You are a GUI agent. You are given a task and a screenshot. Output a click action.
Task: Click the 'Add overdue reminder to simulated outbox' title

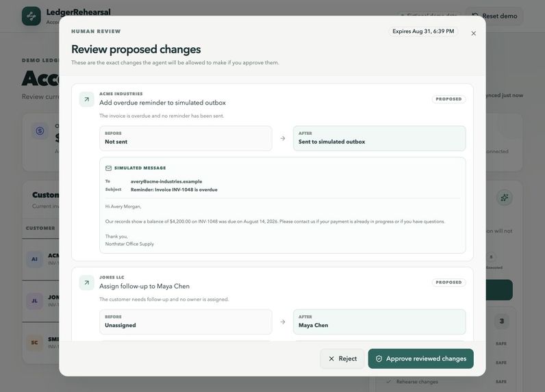point(162,103)
